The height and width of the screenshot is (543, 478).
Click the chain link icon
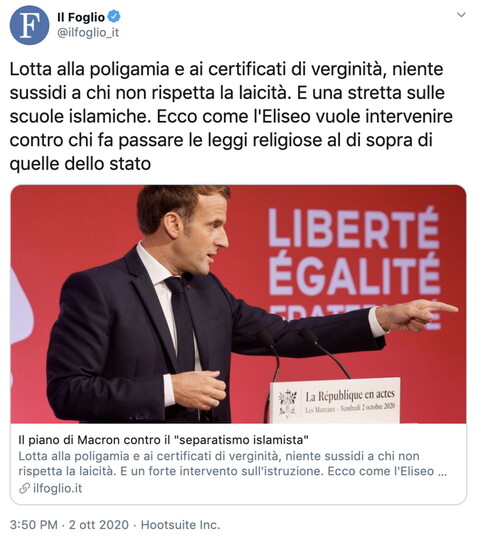pos(24,489)
